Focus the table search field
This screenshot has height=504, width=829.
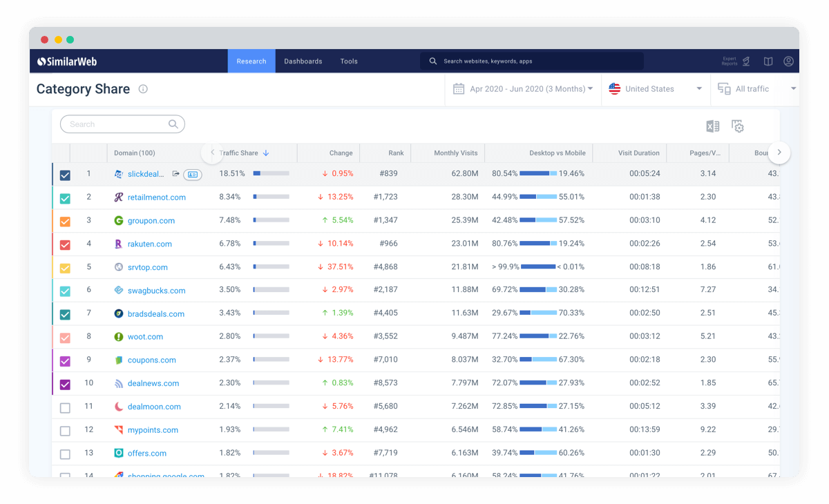tap(122, 124)
